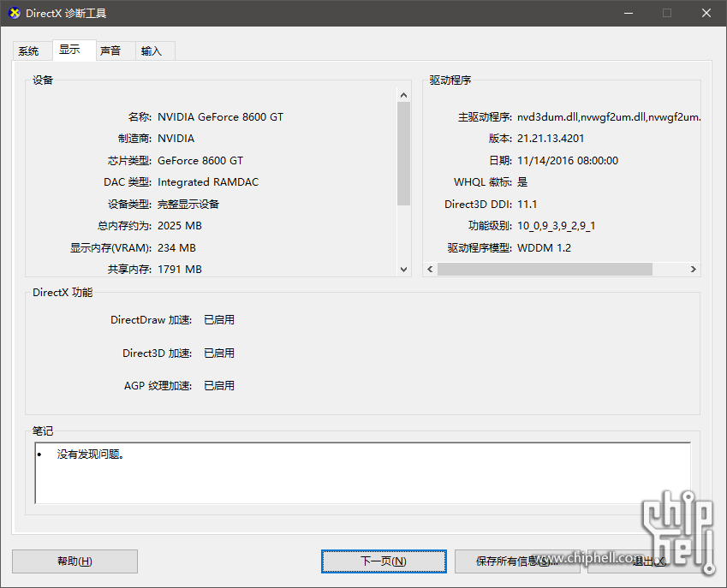
Task: Switch to the 系统 tab
Action: [33, 51]
